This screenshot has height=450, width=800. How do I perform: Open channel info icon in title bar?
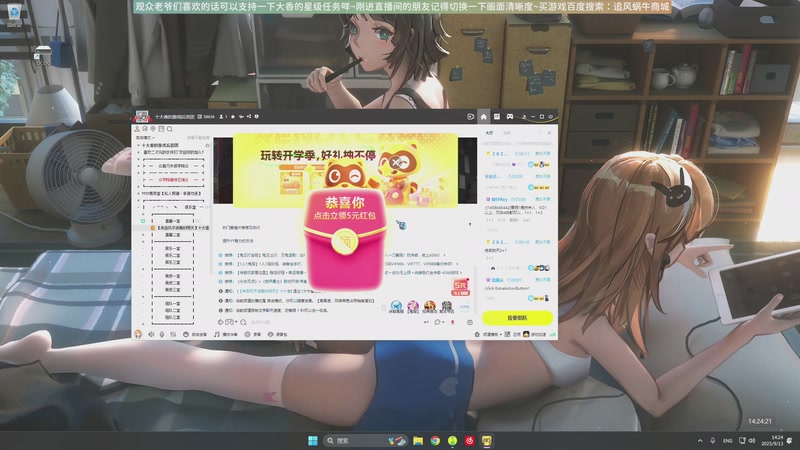256,117
